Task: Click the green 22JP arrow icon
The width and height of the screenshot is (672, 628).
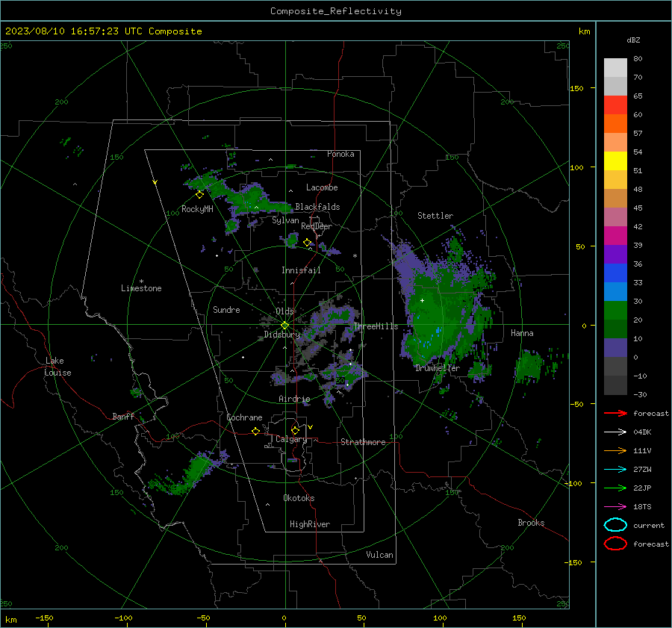Action: click(x=615, y=488)
